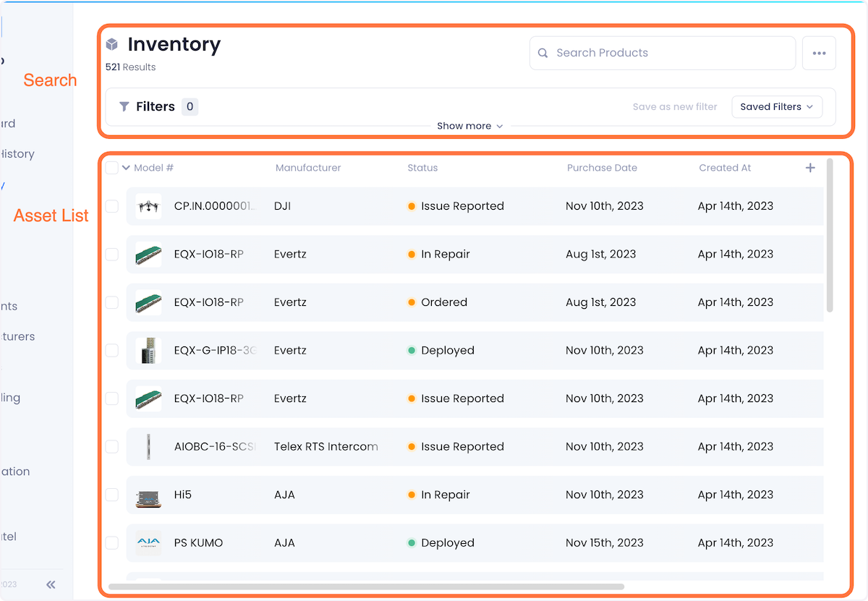Viewport: 868px width, 601px height.
Task: Collapse sidebar with the double-chevron icon
Action: coord(51,584)
